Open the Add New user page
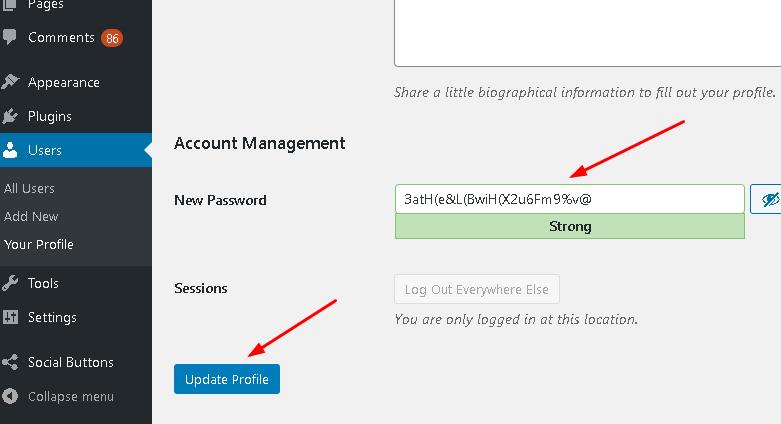This screenshot has height=424, width=781. [x=32, y=216]
